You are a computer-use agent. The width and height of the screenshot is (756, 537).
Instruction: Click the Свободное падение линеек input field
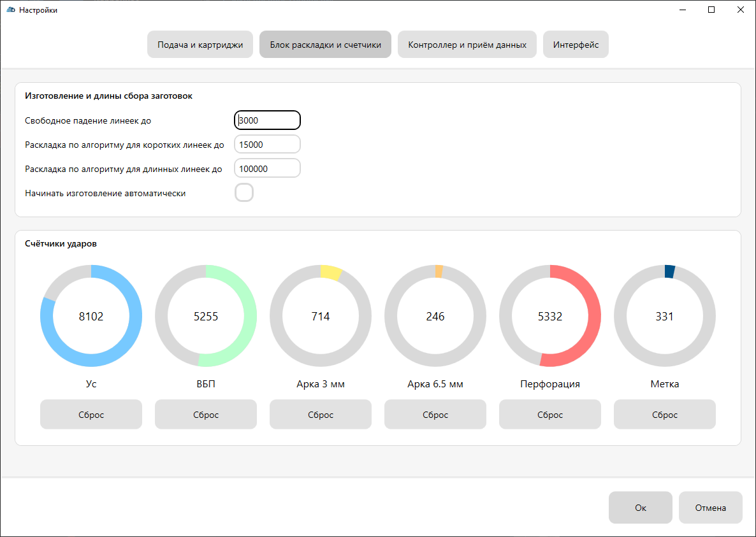tap(267, 120)
